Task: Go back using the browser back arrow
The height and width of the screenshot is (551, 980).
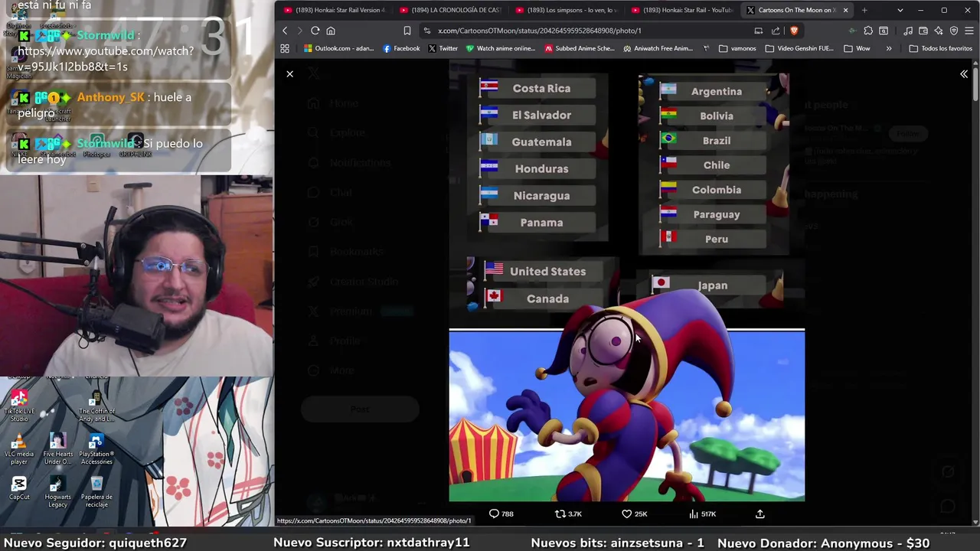Action: coord(285,31)
